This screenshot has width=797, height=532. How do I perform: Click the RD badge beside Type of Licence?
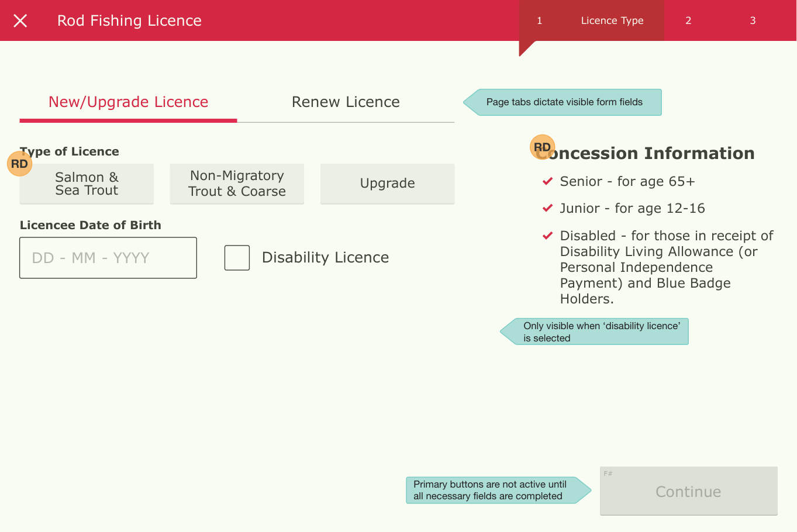tap(19, 164)
